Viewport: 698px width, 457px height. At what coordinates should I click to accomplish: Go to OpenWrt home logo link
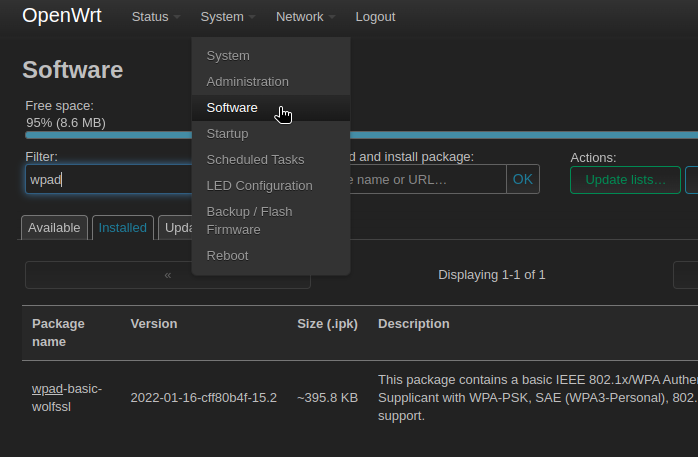tap(62, 16)
